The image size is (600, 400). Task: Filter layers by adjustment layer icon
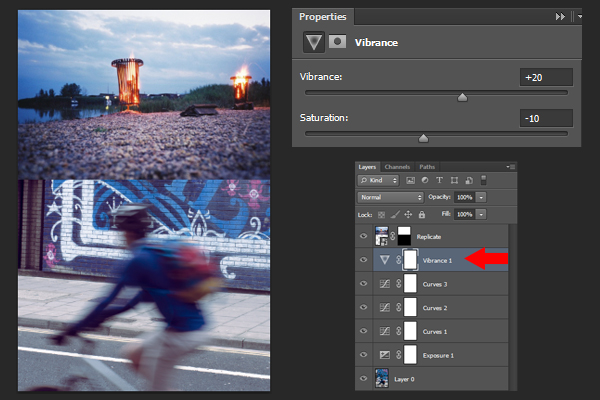click(x=425, y=180)
